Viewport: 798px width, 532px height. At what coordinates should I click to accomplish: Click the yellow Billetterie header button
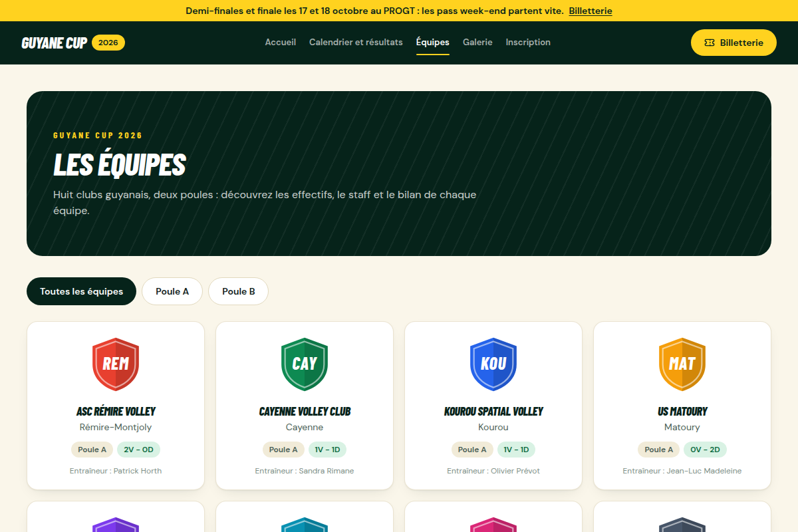pos(733,43)
